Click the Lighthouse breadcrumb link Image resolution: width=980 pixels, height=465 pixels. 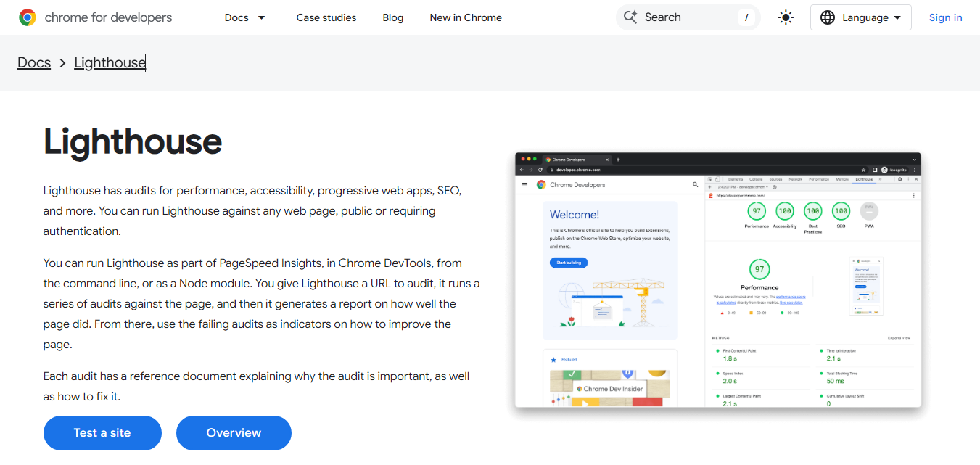(110, 62)
